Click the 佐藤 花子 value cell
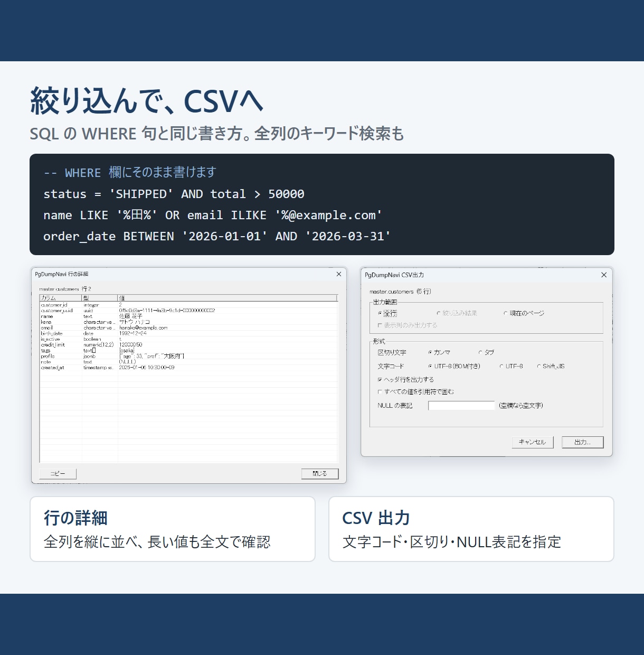This screenshot has width=644, height=655. pos(130,316)
